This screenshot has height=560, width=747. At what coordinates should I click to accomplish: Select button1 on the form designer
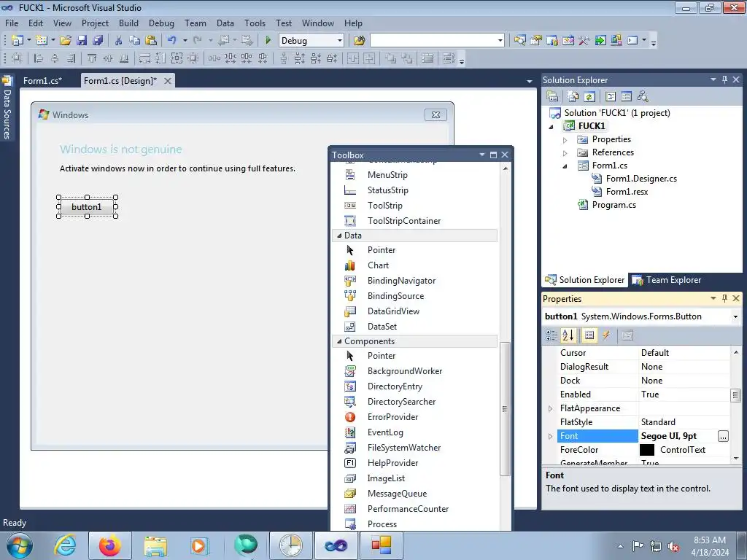click(87, 206)
